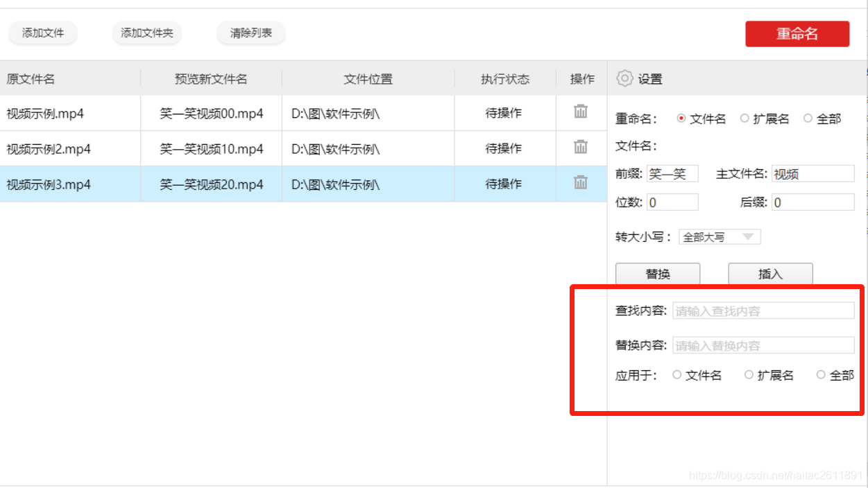Click the 操作 column header
This screenshot has height=488, width=868.
pyautogui.click(x=582, y=79)
